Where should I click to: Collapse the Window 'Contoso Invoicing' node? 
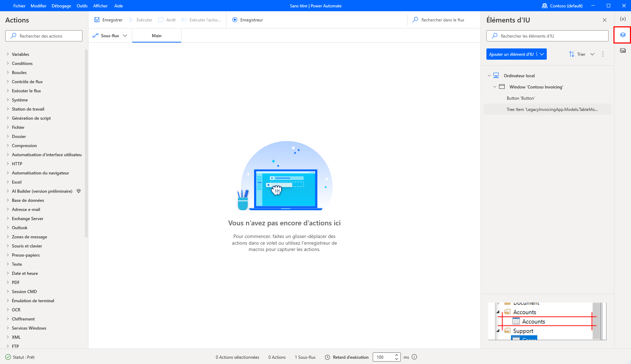495,87
